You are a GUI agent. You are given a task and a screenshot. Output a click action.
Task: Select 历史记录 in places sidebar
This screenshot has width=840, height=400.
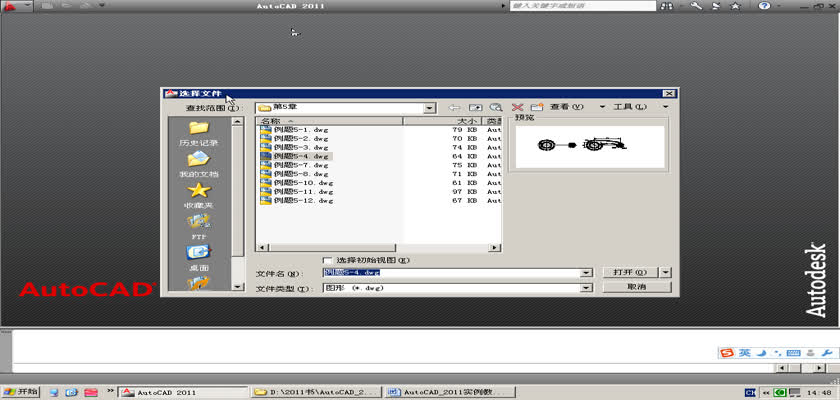pos(199,133)
